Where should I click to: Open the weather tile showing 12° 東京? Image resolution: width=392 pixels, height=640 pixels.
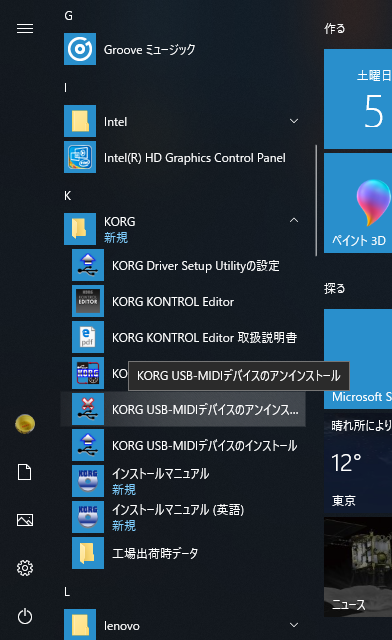(358, 463)
